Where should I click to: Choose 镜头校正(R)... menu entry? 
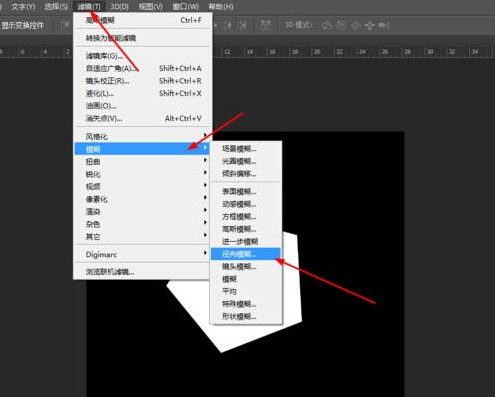pos(143,81)
